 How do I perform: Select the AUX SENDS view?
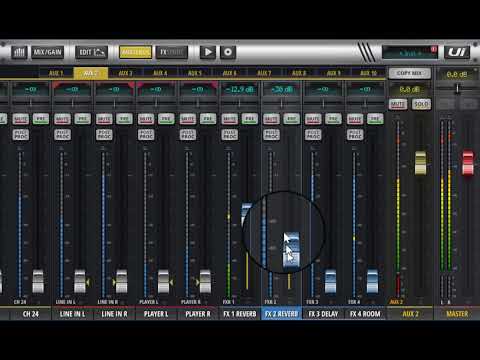(x=135, y=52)
